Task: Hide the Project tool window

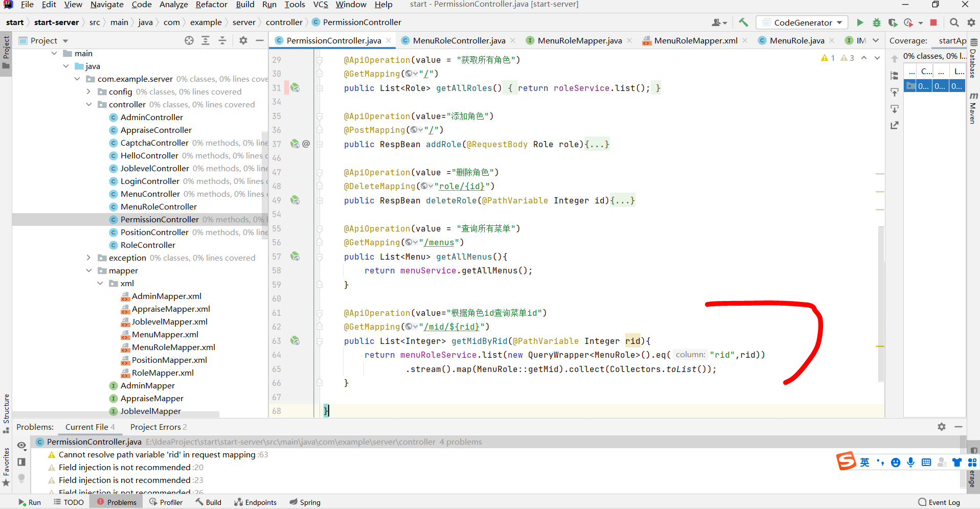Action: (260, 40)
